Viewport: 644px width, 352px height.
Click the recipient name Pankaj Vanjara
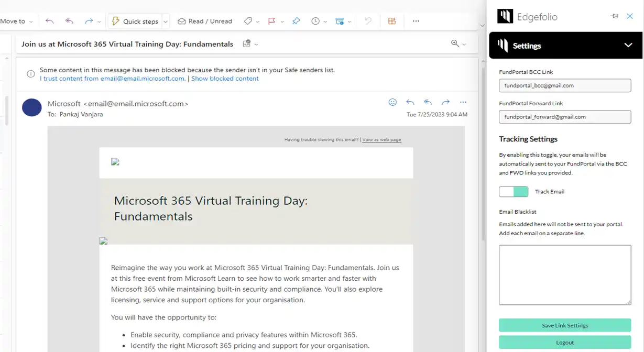(x=81, y=114)
